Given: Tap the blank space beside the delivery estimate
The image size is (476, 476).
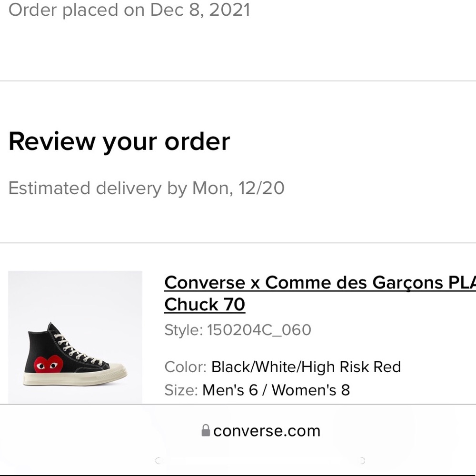Looking at the screenshot, I should click(x=381, y=188).
